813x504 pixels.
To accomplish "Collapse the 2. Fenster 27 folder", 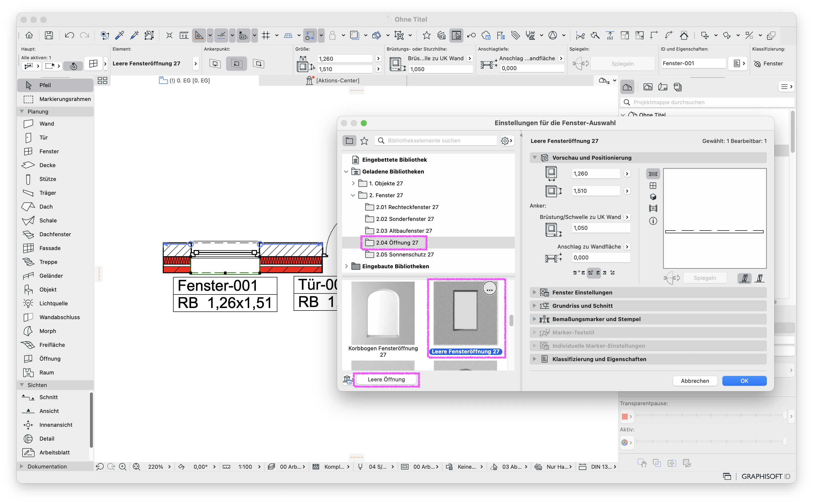I will (353, 195).
